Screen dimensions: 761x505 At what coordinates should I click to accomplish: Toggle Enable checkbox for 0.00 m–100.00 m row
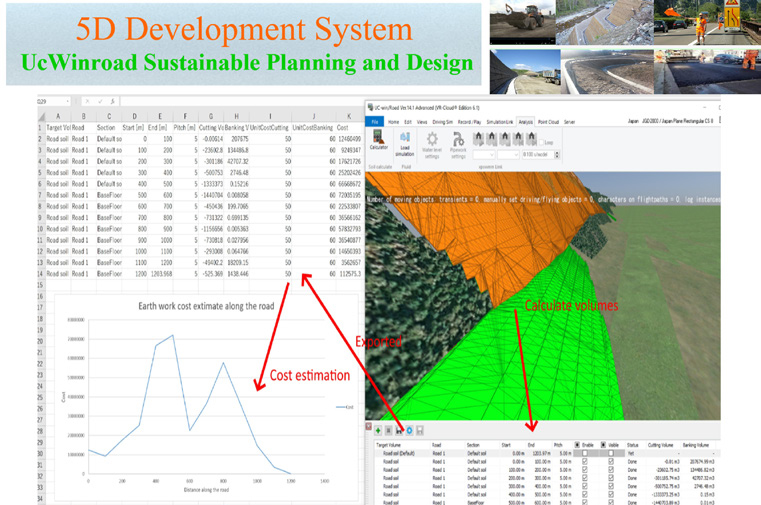(585, 461)
